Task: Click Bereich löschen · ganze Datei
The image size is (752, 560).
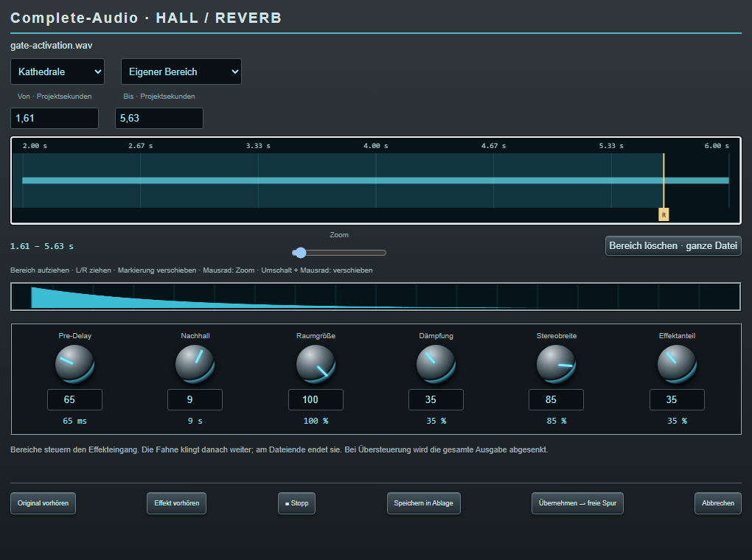Action: (673, 245)
